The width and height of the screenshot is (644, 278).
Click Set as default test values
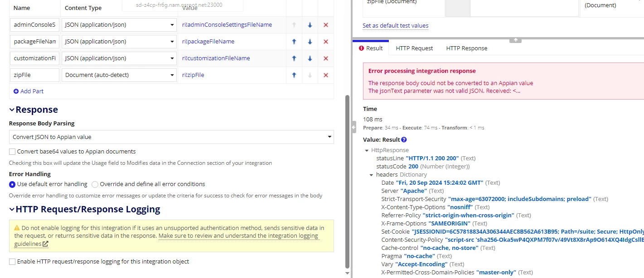[x=395, y=25]
